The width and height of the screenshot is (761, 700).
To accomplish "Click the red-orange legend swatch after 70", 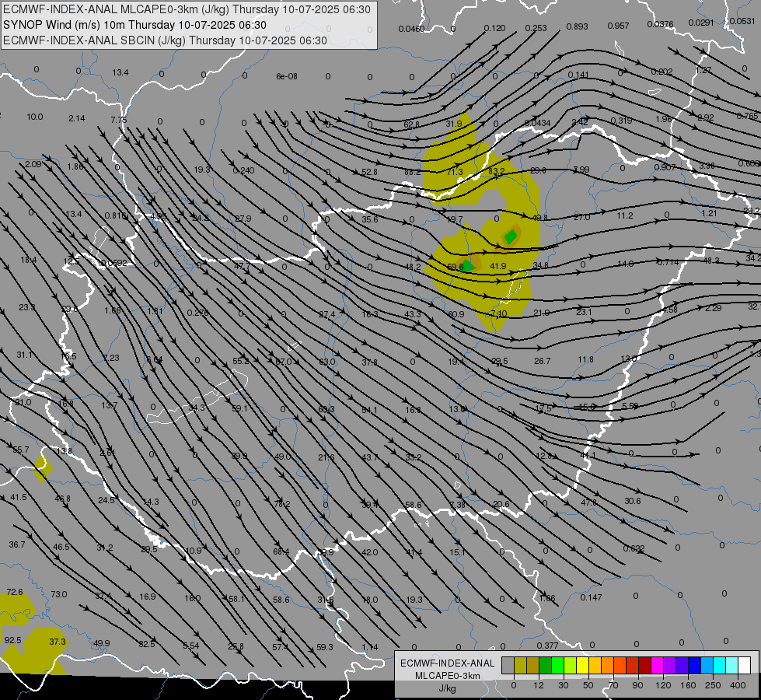I will (620, 666).
